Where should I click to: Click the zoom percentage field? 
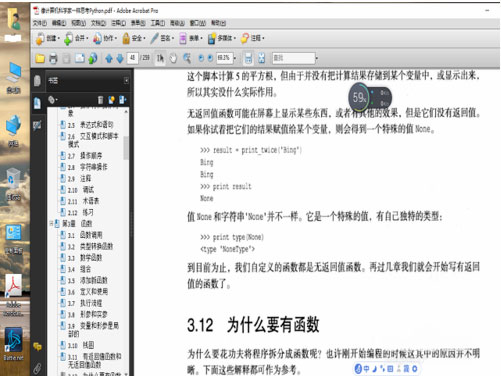[x=224, y=58]
